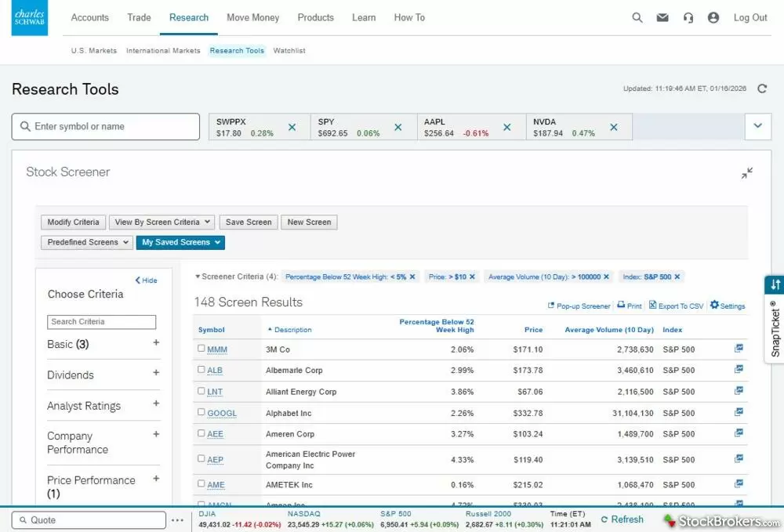Image resolution: width=784 pixels, height=532 pixels.
Task: Tick the checkbox for AEP
Action: point(201,458)
